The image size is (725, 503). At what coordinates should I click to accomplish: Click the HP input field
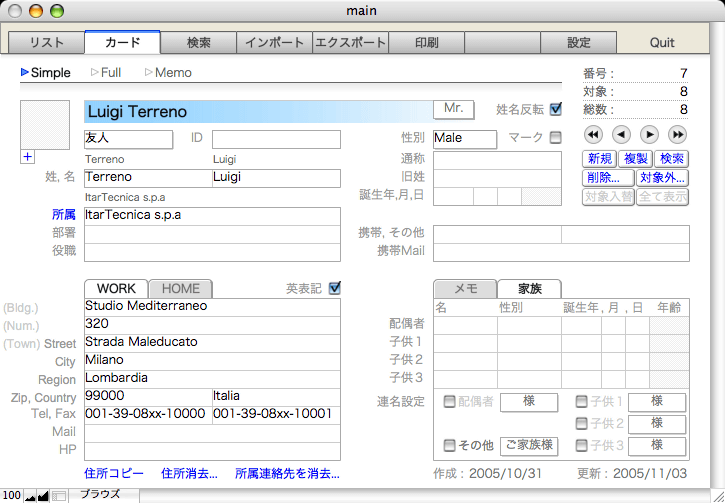click(x=212, y=451)
